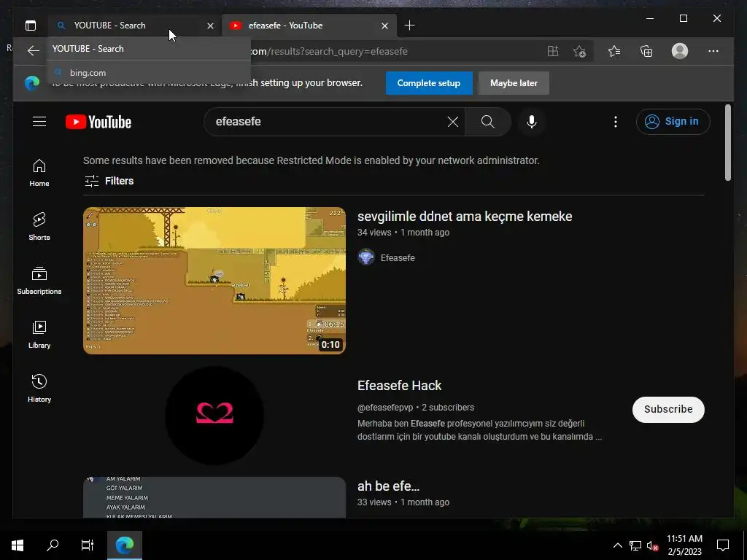This screenshot has height=560, width=747.
Task: Open Task View on taskbar
Action: pos(88,545)
